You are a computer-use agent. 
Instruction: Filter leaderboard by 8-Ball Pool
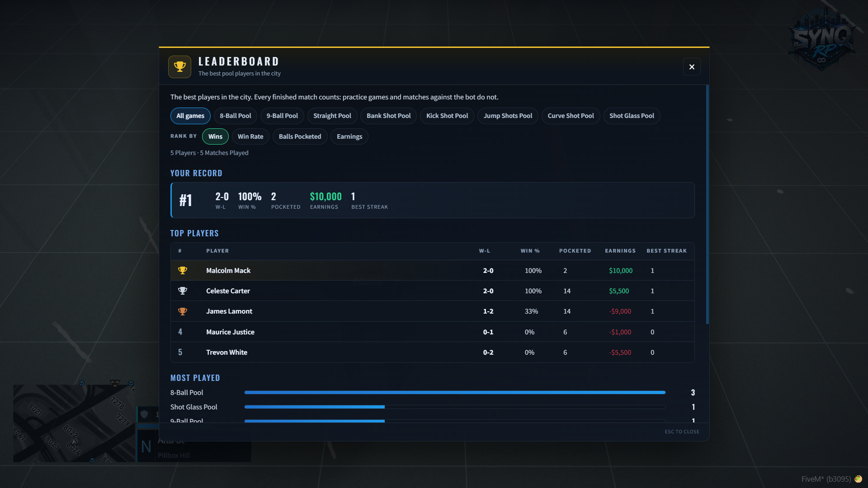[x=236, y=116]
